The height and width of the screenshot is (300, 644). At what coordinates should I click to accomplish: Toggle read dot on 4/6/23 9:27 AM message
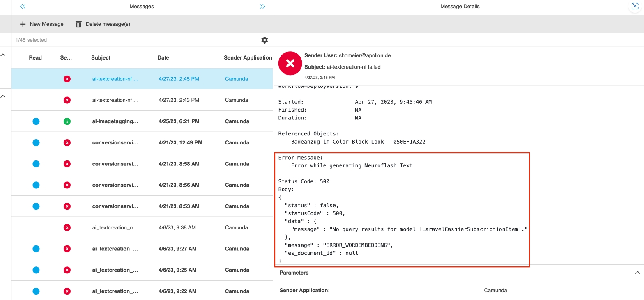[x=36, y=249]
